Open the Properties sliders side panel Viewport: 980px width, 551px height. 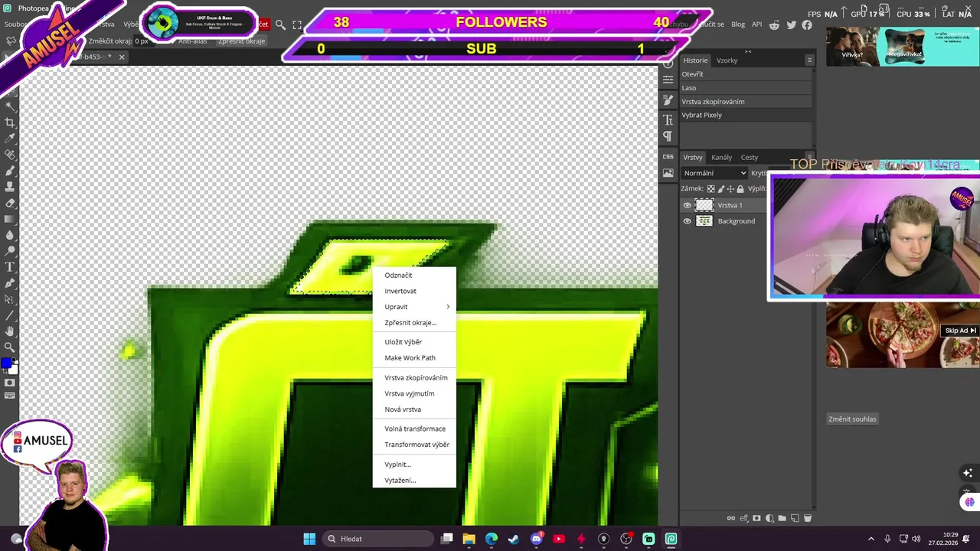(668, 81)
